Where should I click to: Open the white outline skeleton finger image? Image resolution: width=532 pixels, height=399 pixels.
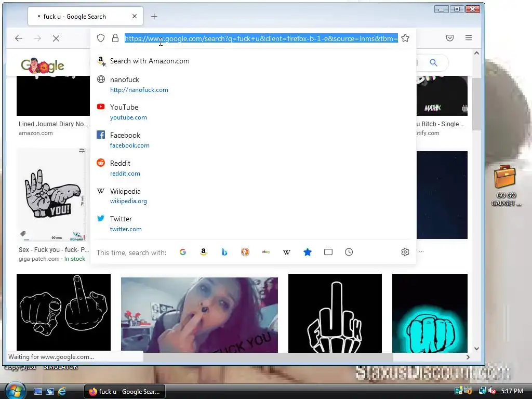[x=335, y=313]
